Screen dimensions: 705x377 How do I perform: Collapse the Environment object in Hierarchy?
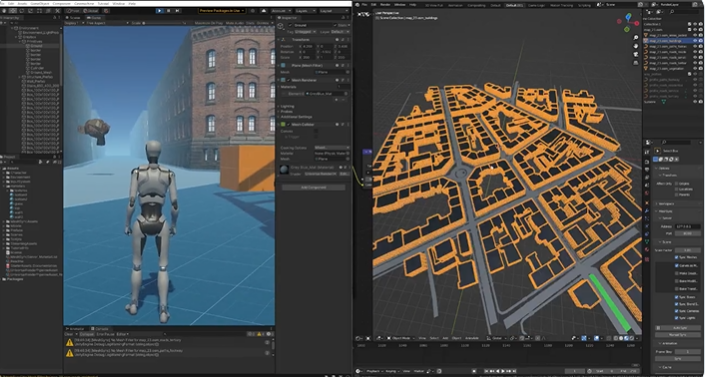12,28
